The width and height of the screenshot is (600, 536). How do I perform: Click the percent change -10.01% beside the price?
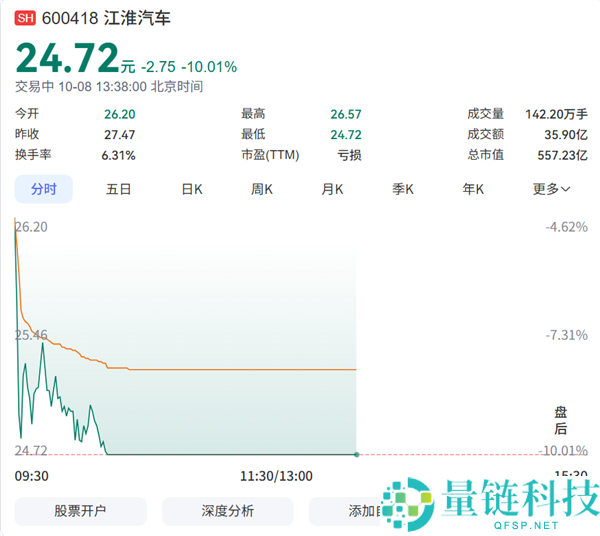pyautogui.click(x=209, y=67)
